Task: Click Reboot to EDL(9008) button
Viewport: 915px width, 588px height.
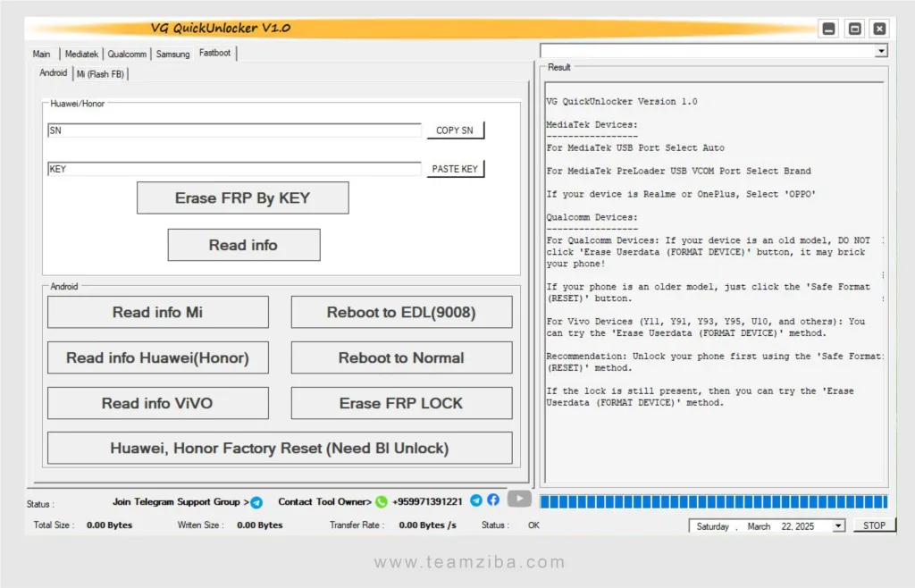Action: 401,313
